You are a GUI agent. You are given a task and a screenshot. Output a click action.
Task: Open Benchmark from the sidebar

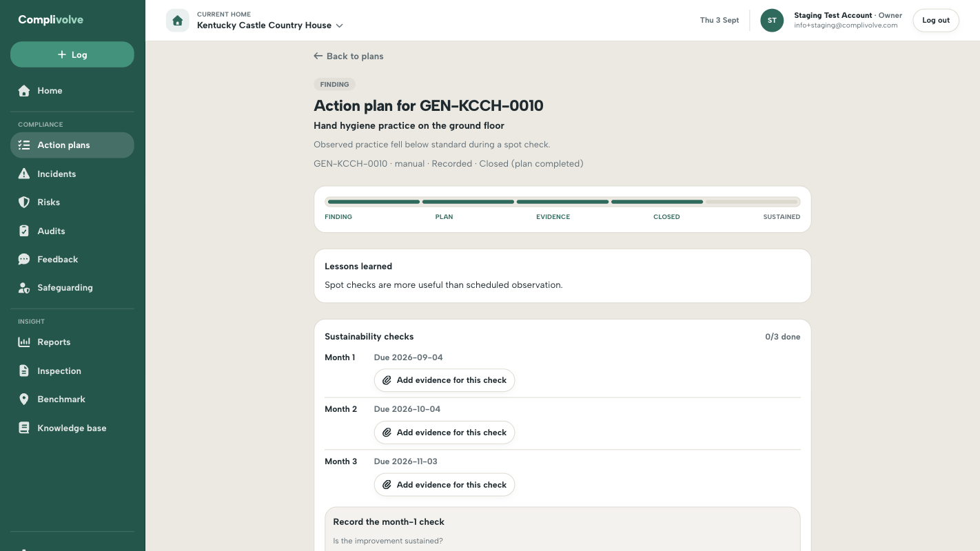[72, 399]
